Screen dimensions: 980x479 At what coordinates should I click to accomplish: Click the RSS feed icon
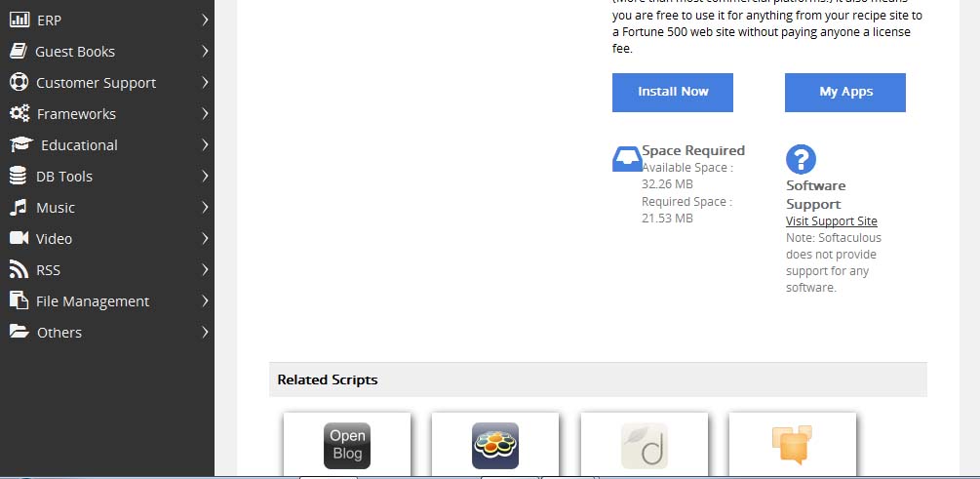(18, 269)
